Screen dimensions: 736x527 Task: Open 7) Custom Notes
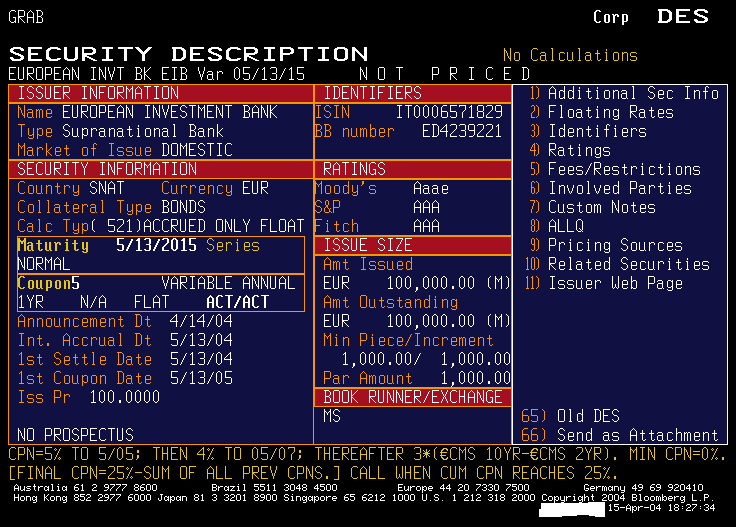click(x=593, y=207)
